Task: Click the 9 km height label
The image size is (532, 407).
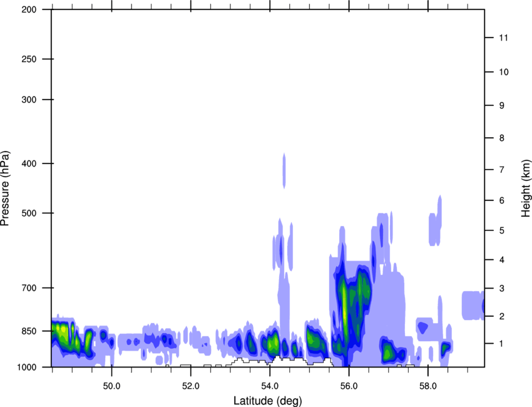Action: 502,106
